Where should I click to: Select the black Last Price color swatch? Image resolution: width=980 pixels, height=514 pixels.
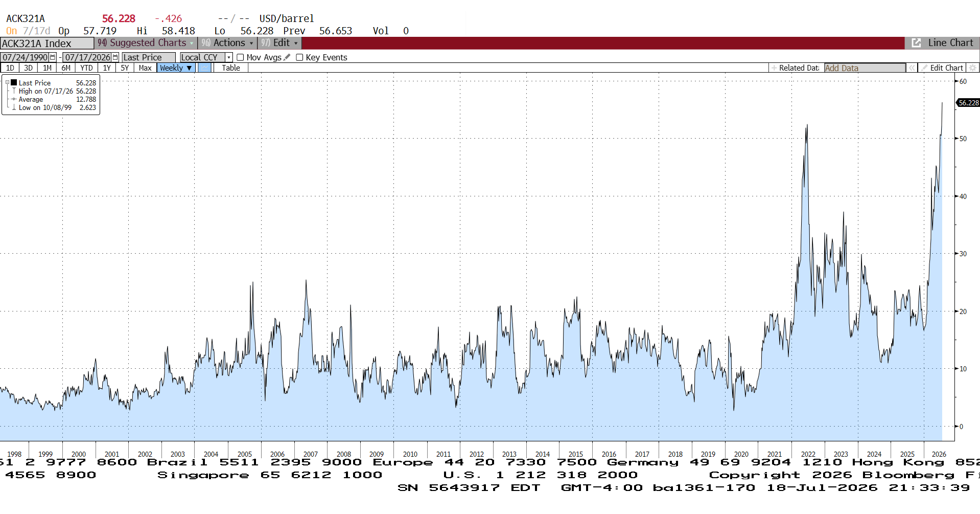14,82
